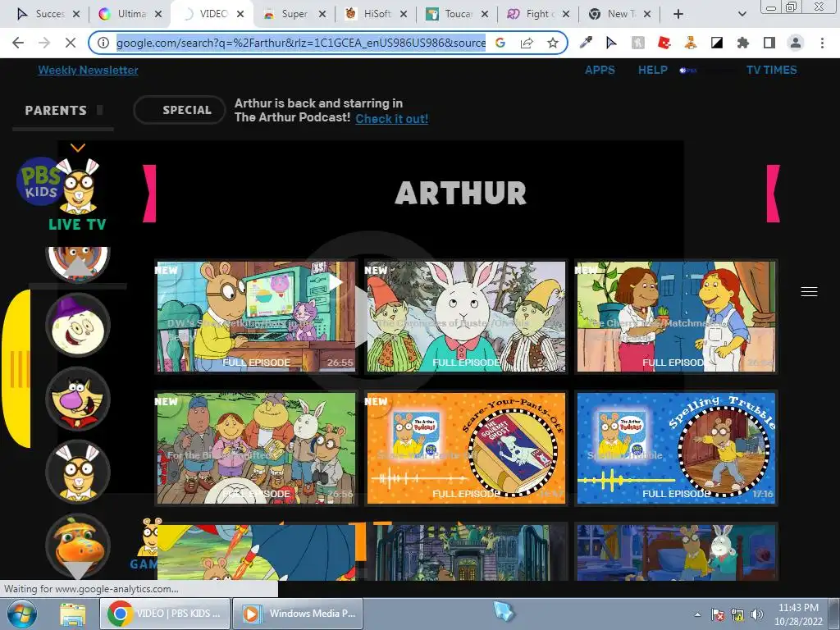Open the taskbar clock showing 11:43 PM
Screen dimensions: 840x630
798,614
